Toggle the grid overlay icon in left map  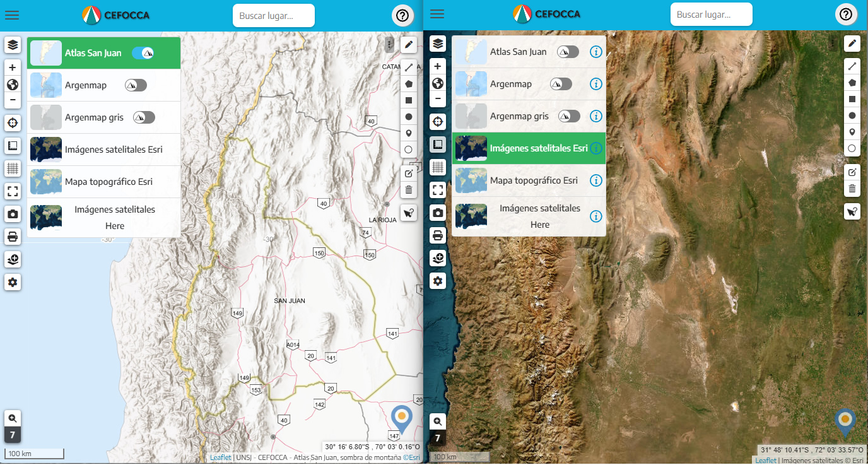click(x=13, y=168)
